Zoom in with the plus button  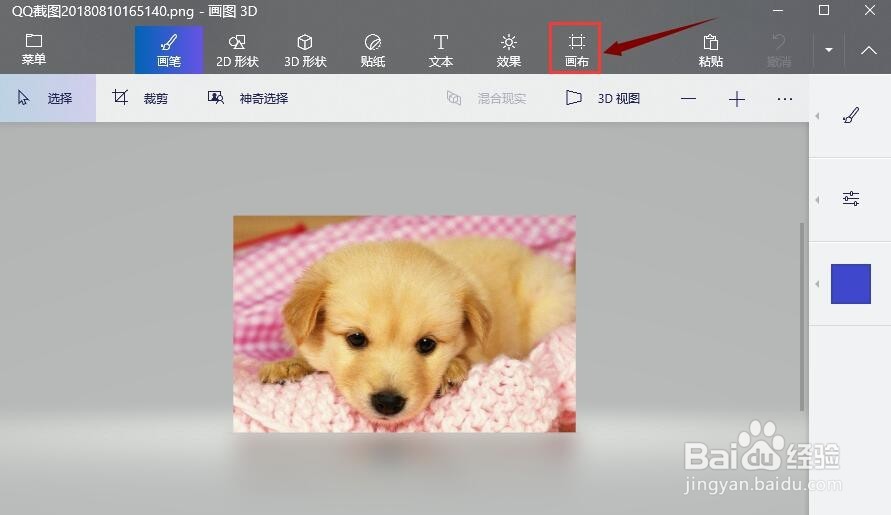736,99
